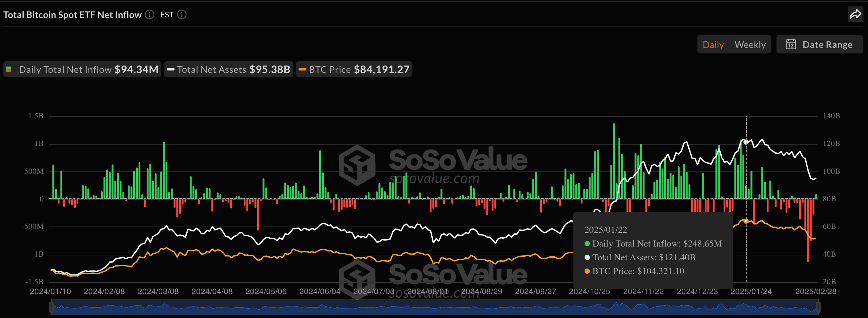The height and width of the screenshot is (318, 868).
Task: Click the white line icon in Total Net Assets legend
Action: click(x=171, y=69)
